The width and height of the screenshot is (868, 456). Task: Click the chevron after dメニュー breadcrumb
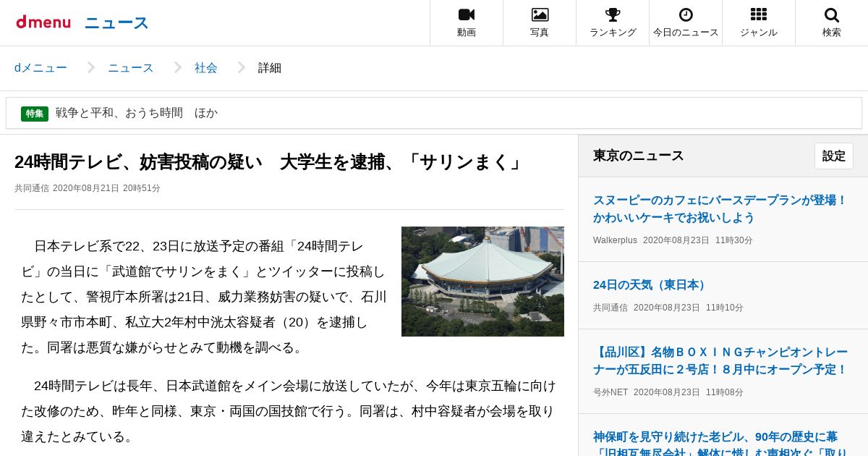[91, 68]
